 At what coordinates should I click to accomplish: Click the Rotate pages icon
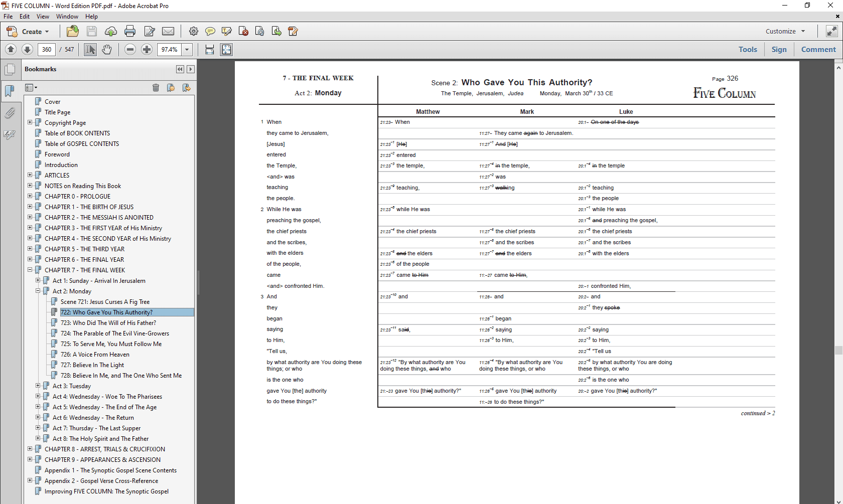[260, 31]
